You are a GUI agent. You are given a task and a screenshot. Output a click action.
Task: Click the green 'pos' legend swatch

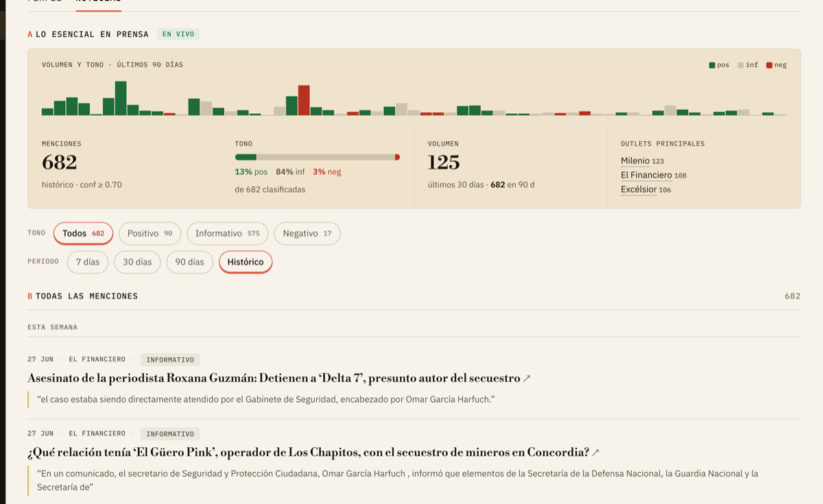click(x=712, y=65)
